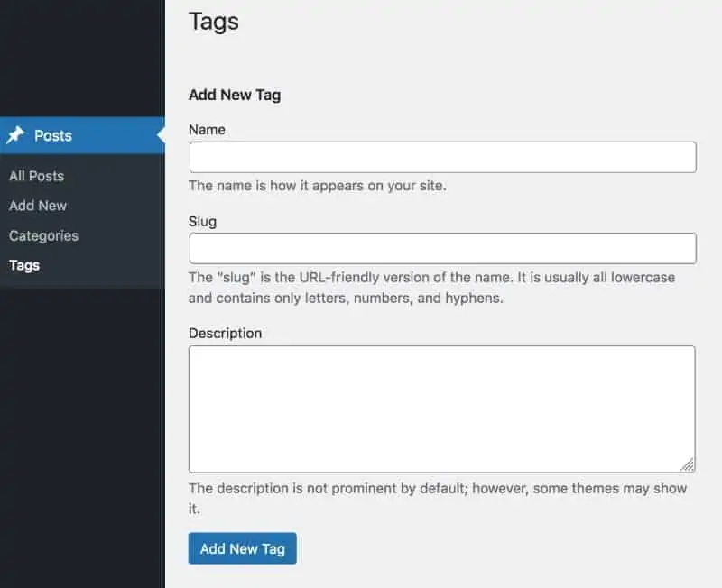Open the Posts menu in sidebar
Viewport: 722px width, 588px height.
coord(53,136)
